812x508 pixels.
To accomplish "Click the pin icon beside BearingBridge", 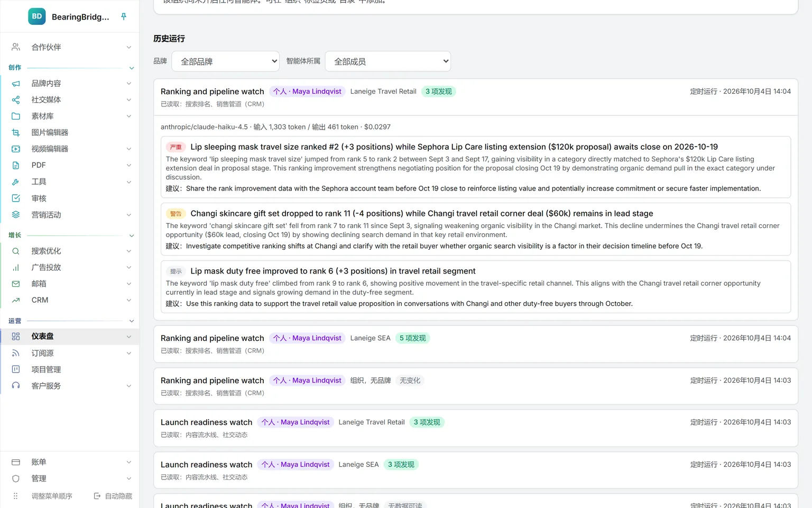I will pos(124,16).
